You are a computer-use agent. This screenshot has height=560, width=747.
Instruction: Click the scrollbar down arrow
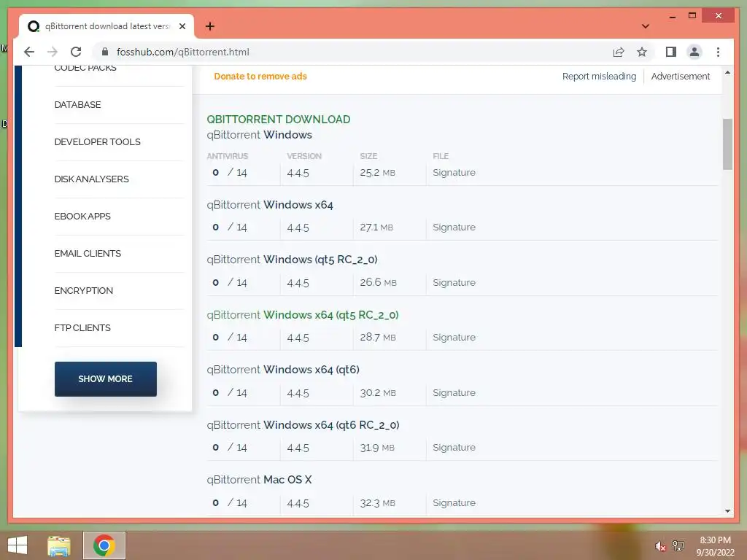[x=727, y=511]
